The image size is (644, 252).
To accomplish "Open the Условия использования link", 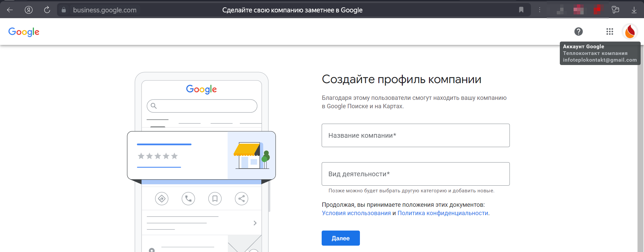I will 356,213.
